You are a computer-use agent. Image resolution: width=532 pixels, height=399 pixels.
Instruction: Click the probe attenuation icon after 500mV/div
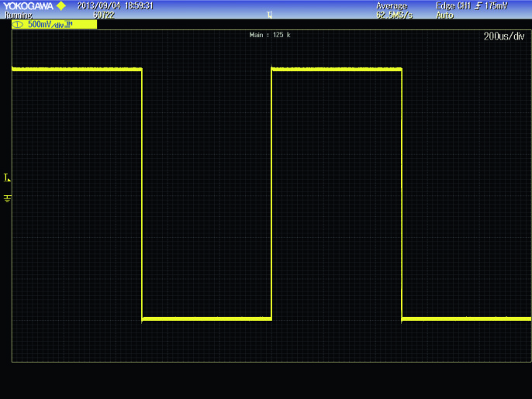[x=68, y=24]
